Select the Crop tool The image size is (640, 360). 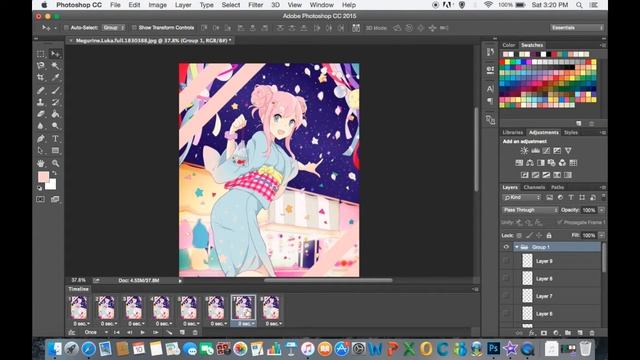40,78
